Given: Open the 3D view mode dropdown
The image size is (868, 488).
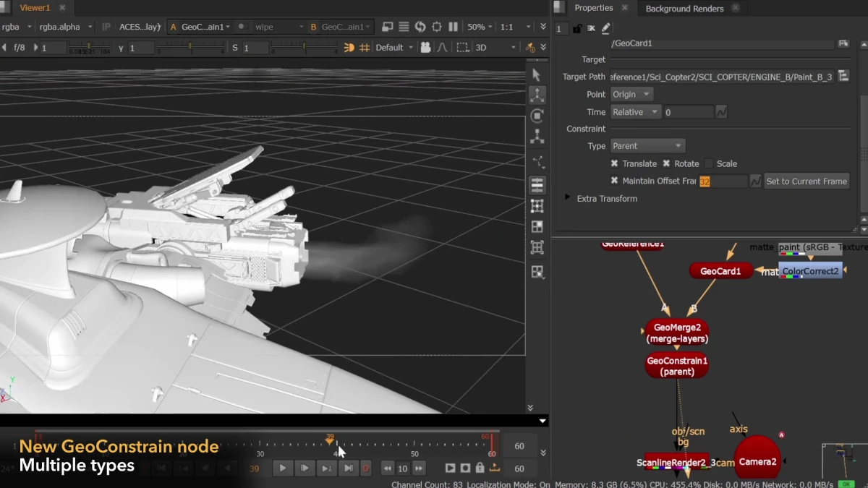Looking at the screenshot, I should click(x=495, y=48).
